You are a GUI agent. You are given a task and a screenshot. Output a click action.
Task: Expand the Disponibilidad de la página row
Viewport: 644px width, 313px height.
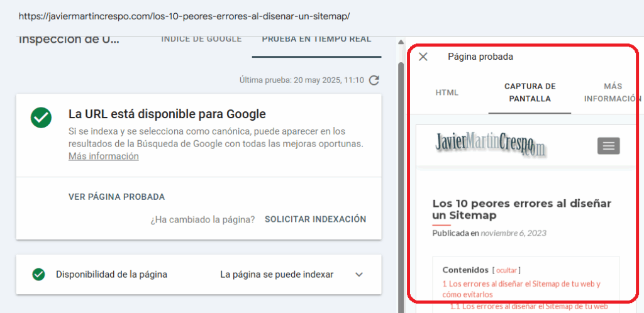[x=359, y=275]
